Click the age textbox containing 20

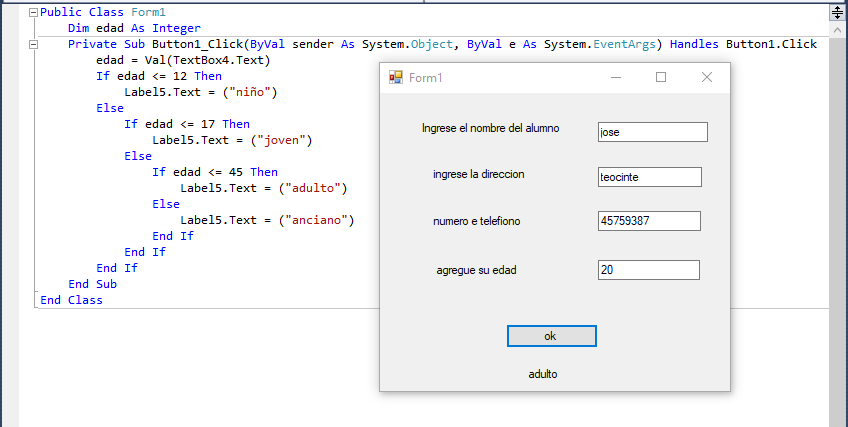coord(648,270)
